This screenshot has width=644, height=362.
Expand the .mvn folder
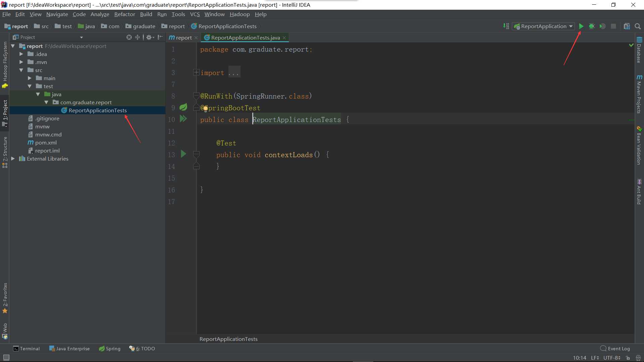21,62
